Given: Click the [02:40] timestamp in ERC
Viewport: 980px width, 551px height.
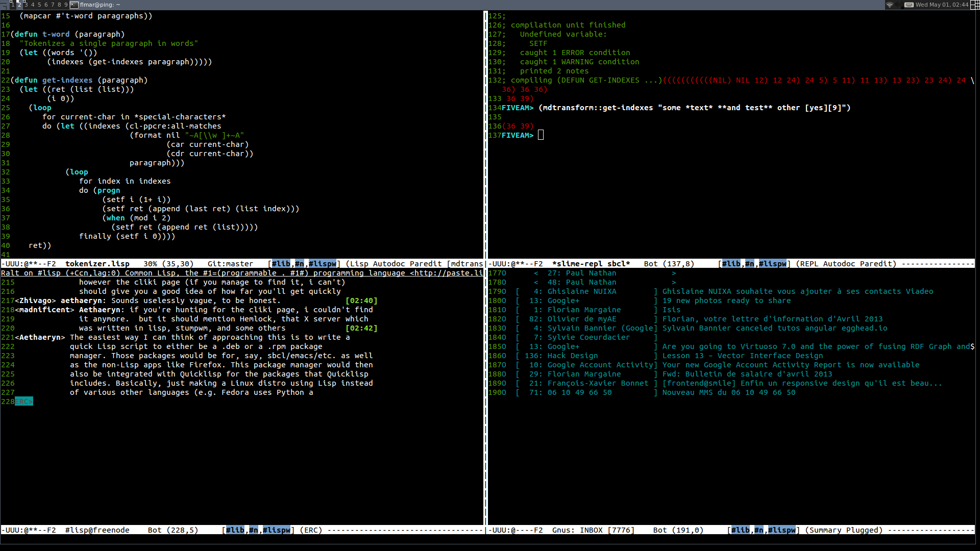Looking at the screenshot, I should click(361, 300).
